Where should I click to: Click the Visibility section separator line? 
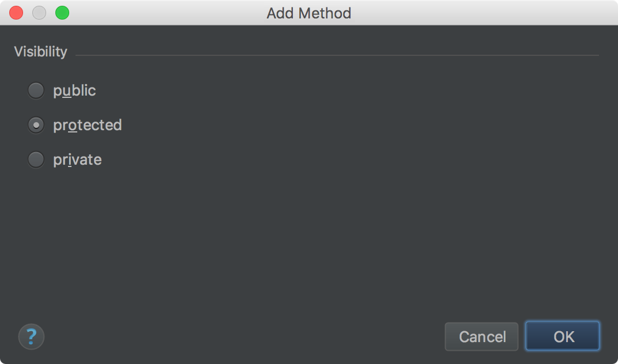(337, 55)
